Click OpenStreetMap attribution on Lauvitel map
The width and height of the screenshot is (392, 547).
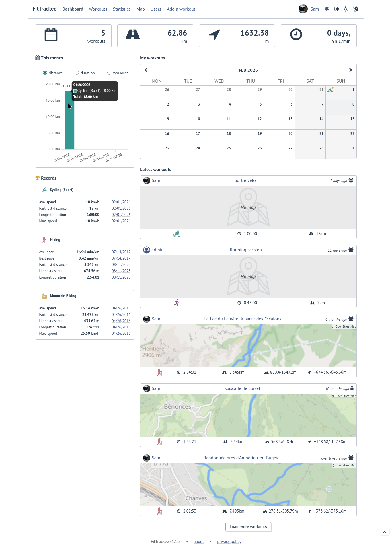(344, 326)
